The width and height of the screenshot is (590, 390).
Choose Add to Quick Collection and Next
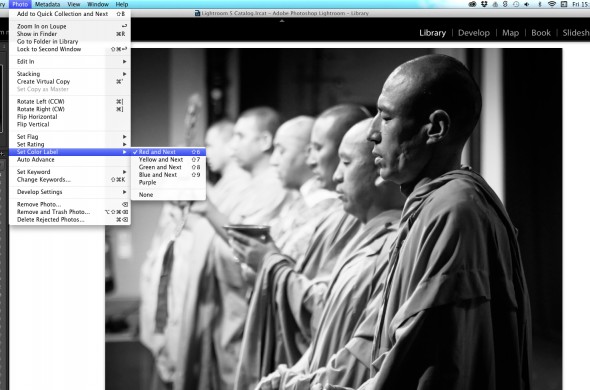click(x=70, y=14)
